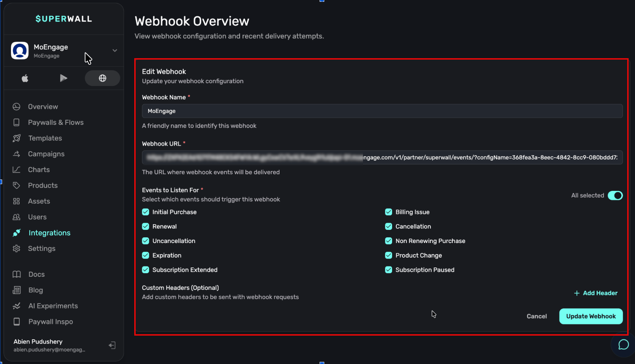Viewport: 635px width, 364px height.
Task: Expand the MoEngage app switcher chevron
Action: click(x=115, y=51)
